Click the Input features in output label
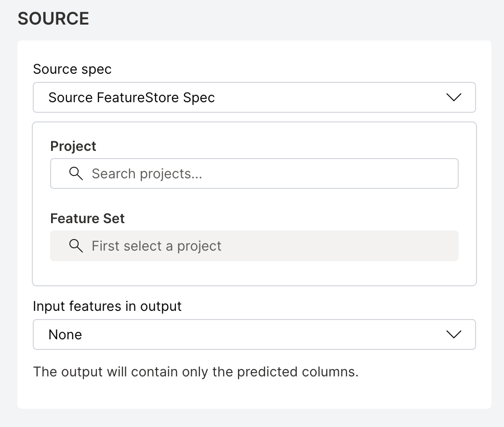Screen dimensions: 504x427 coord(107,306)
